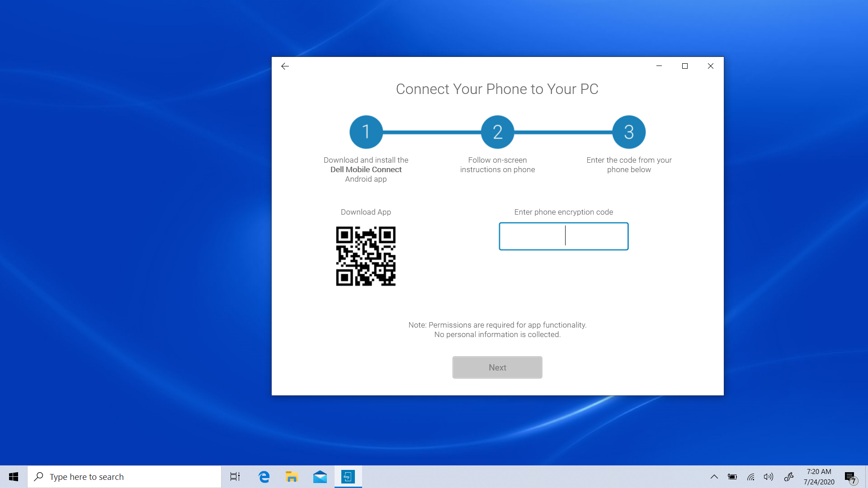Click the Download App QR code
This screenshot has width=868, height=488.
point(366,256)
